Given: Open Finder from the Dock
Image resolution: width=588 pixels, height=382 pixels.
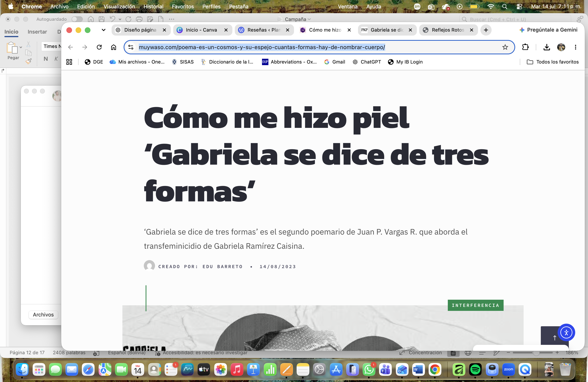Looking at the screenshot, I should coord(22,369).
